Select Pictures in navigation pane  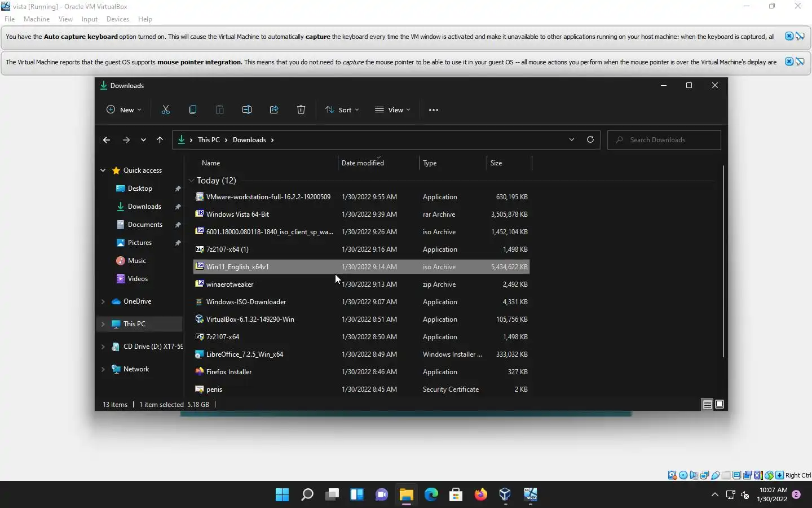140,243
